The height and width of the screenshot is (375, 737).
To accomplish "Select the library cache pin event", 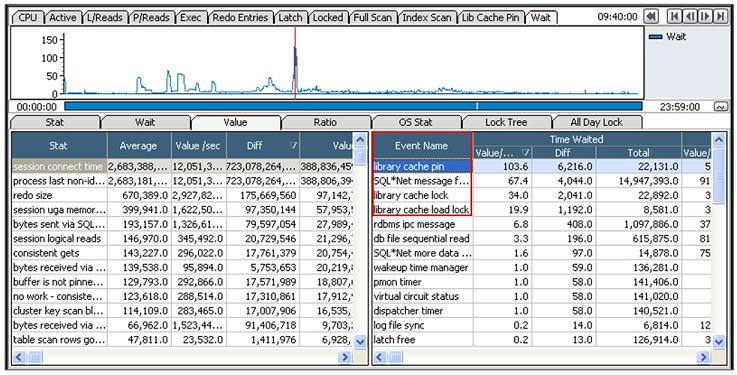I will 542,166.
